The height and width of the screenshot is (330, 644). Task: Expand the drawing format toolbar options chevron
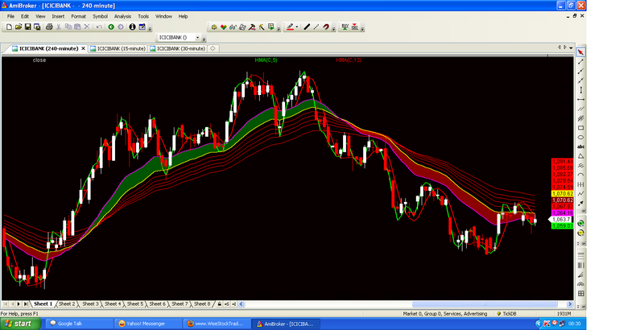pyautogui.click(x=333, y=29)
